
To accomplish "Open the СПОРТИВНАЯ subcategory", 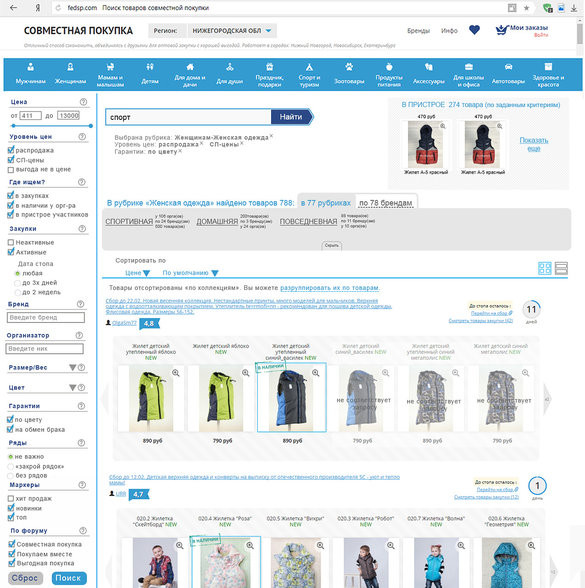I will [129, 222].
